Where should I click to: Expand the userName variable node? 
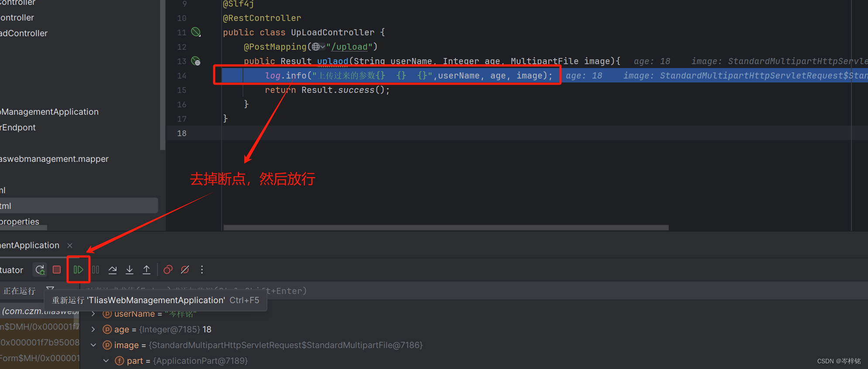[93, 314]
